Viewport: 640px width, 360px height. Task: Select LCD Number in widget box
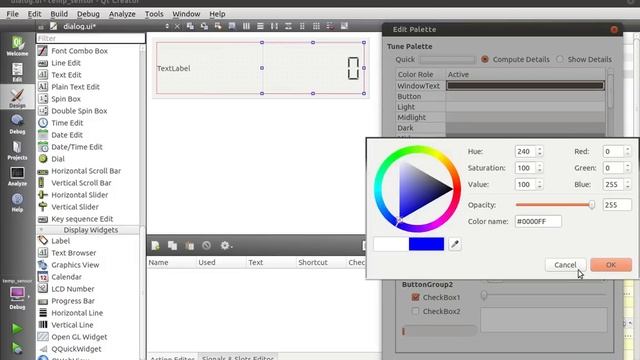[73, 289]
